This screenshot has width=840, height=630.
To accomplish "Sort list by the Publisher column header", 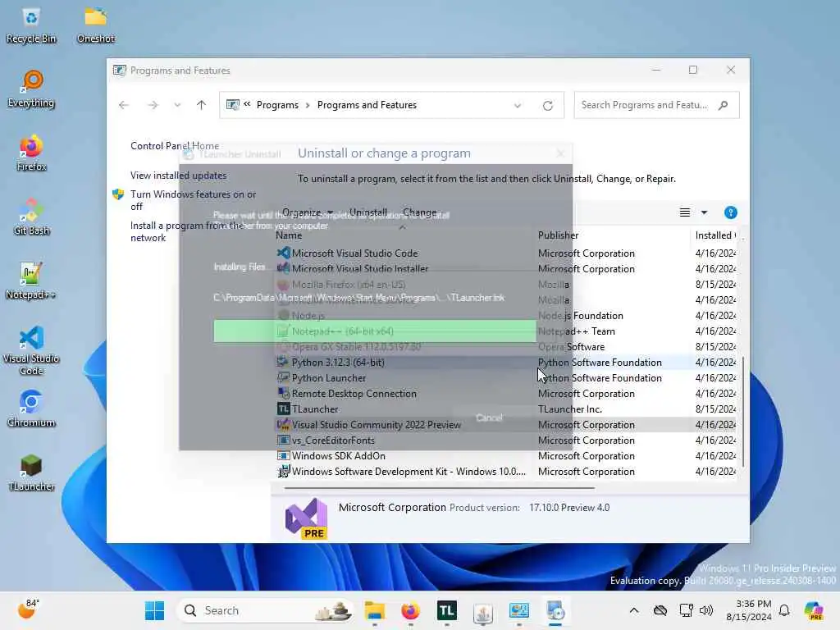I will pyautogui.click(x=558, y=235).
